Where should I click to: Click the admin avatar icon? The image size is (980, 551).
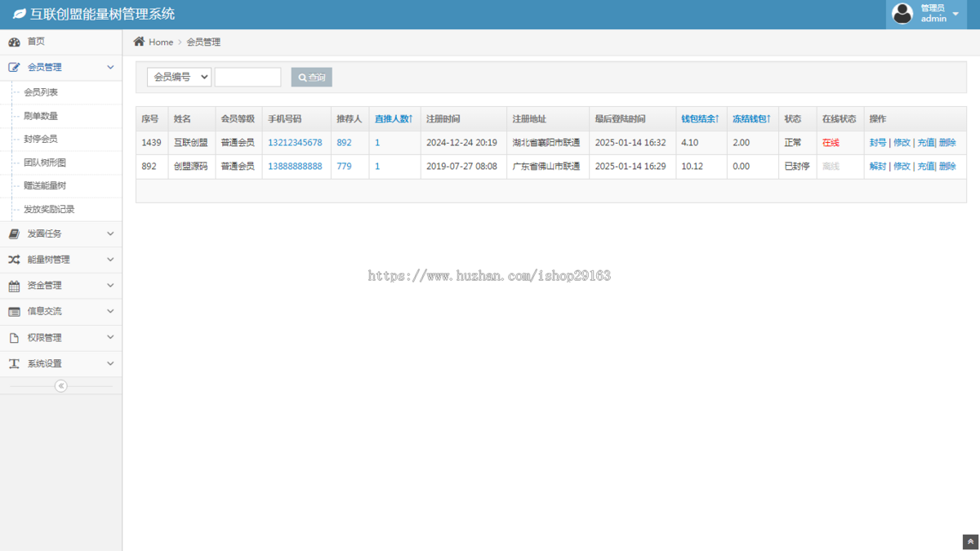(x=902, y=13)
